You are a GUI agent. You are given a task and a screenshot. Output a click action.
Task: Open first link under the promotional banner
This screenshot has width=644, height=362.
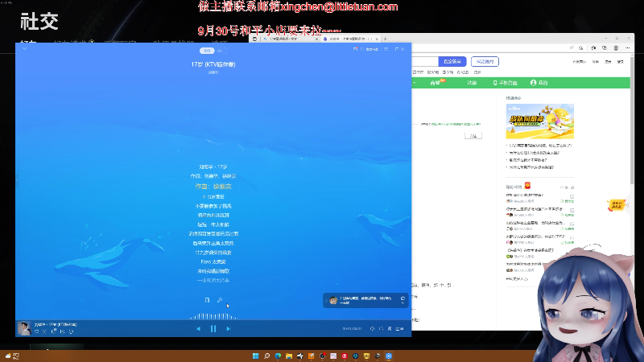pyautogui.click(x=540, y=146)
